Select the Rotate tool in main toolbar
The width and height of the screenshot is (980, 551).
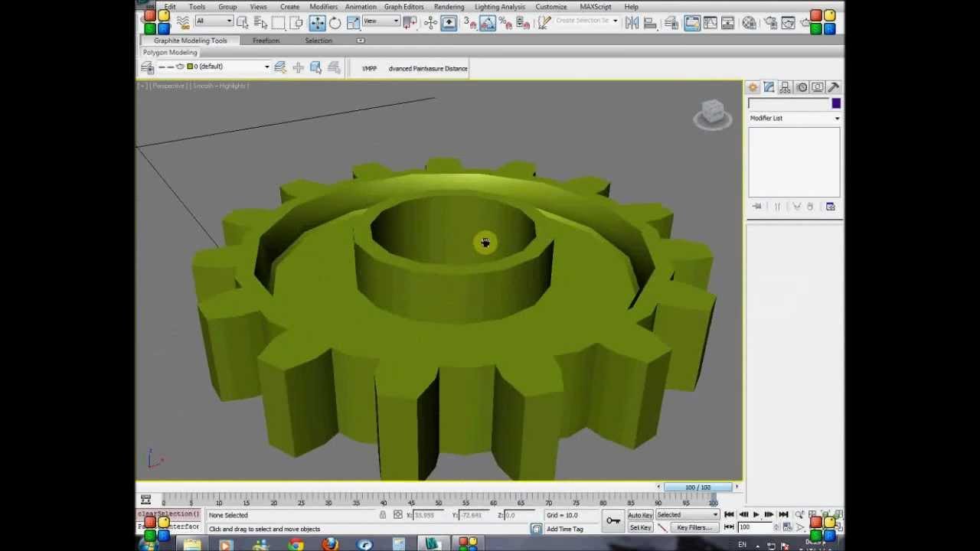coord(335,23)
